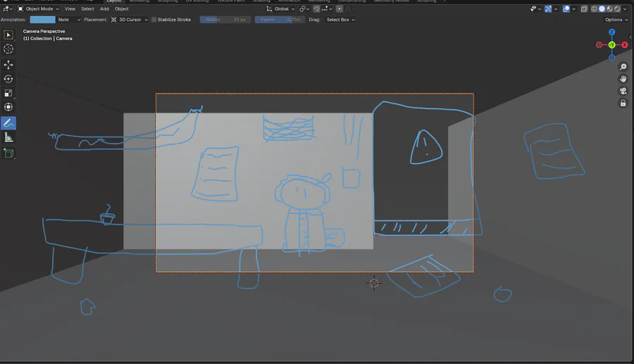This screenshot has height=364, width=634.
Task: Switch to the Scale tool
Action: tap(8, 93)
